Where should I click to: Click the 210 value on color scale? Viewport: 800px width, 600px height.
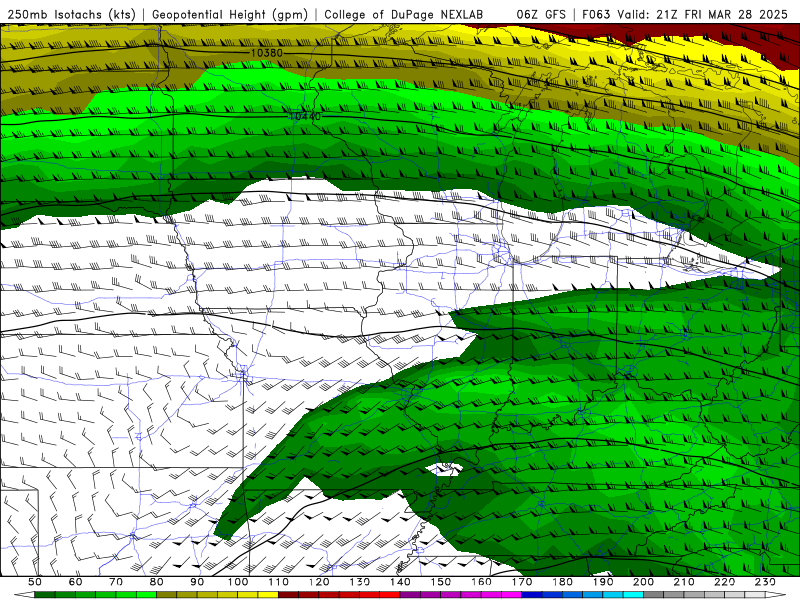click(x=684, y=582)
